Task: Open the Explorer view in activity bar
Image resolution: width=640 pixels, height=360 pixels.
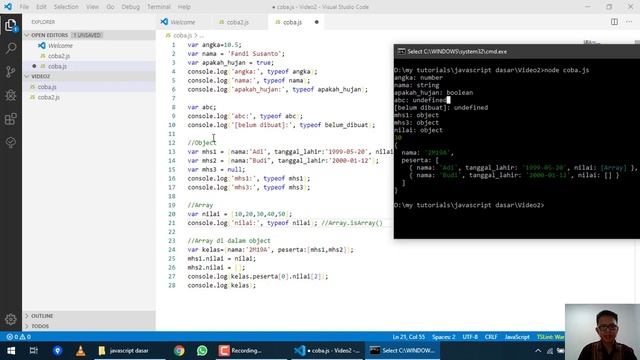Action: pyautogui.click(x=11, y=25)
